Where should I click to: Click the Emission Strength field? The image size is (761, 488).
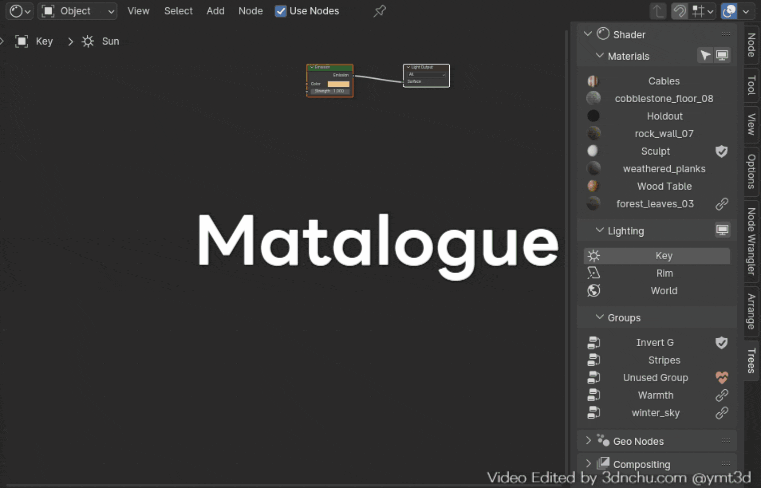pyautogui.click(x=330, y=91)
